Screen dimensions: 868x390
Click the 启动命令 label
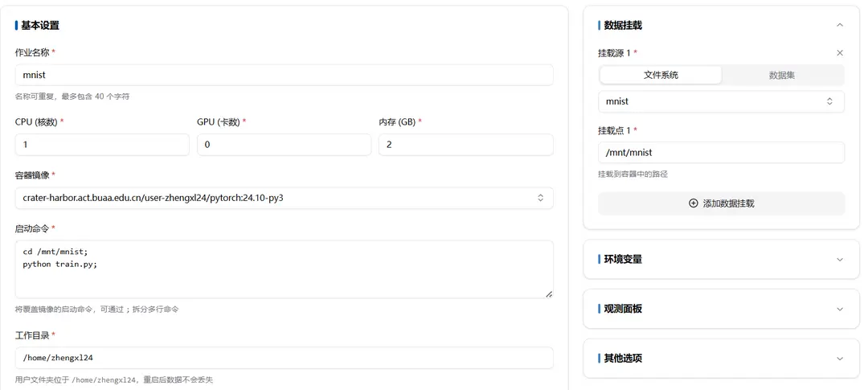(35, 228)
